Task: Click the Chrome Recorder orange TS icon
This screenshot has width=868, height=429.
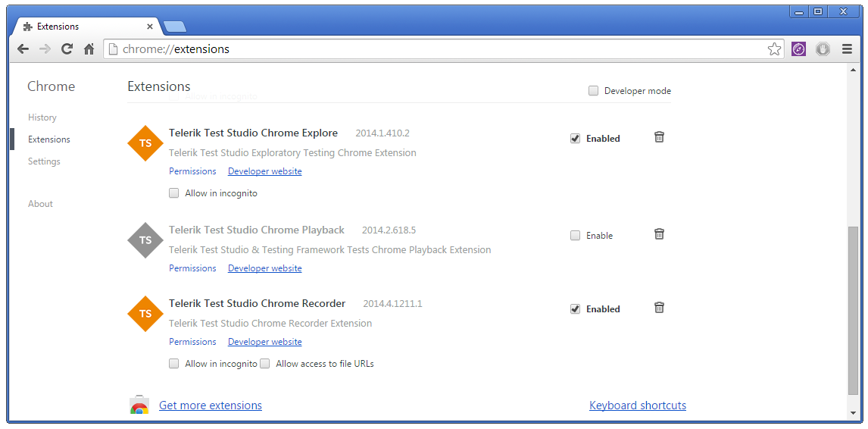Action: tap(145, 314)
